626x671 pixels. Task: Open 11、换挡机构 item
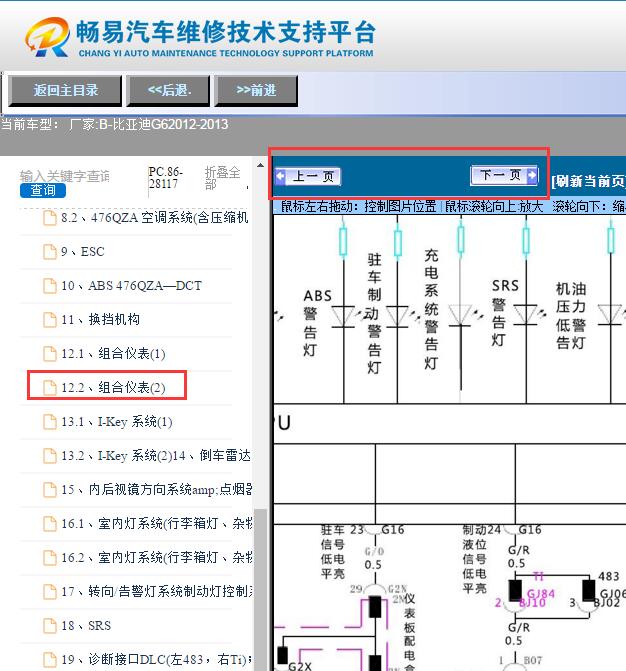[101, 319]
